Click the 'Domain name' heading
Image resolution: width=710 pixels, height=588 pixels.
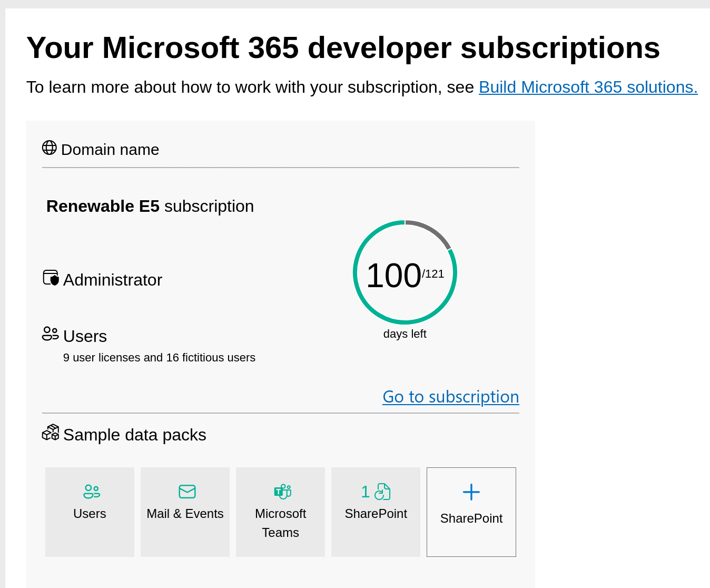[110, 150]
